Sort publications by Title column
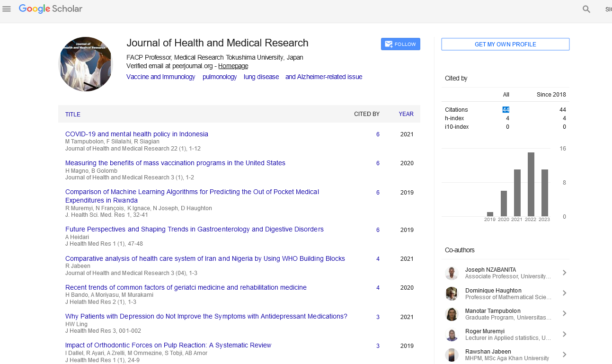Screen dimensions: 612x364 [73, 115]
